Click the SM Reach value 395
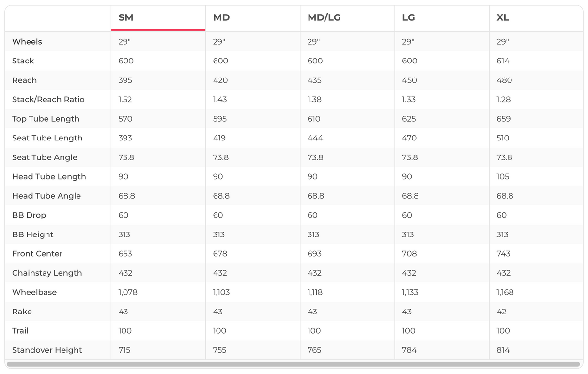This screenshot has width=588, height=374. [x=125, y=80]
